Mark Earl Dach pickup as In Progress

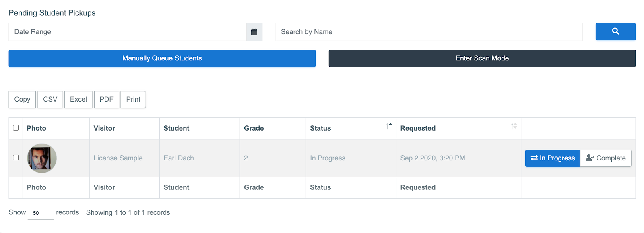(552, 158)
